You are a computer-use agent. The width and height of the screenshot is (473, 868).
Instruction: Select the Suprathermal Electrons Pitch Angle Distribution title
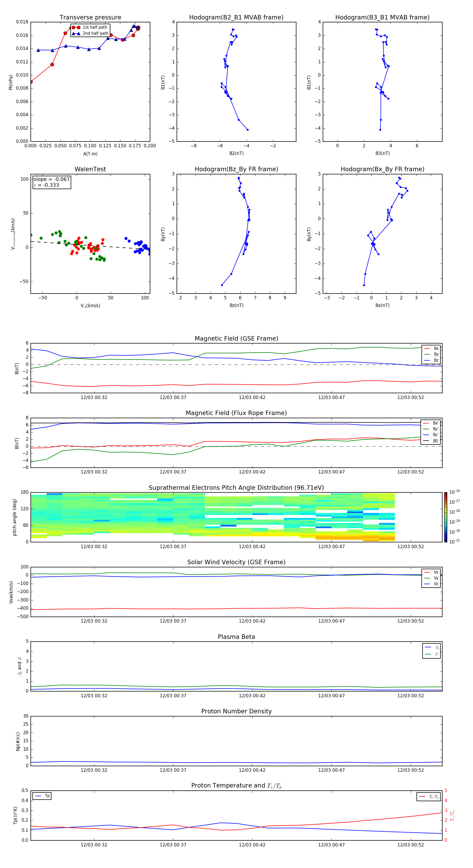coord(236,488)
